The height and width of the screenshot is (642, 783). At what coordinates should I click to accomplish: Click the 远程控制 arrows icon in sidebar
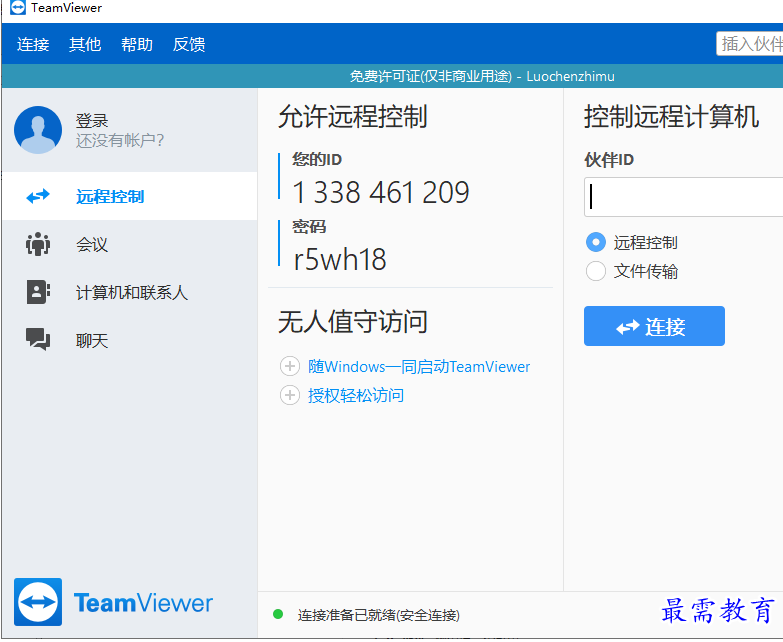(38, 196)
